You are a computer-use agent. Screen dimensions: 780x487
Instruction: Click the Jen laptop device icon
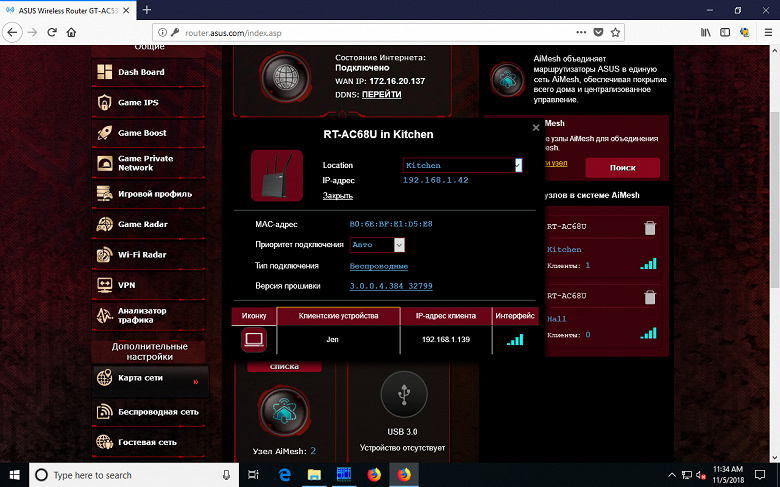coord(254,340)
